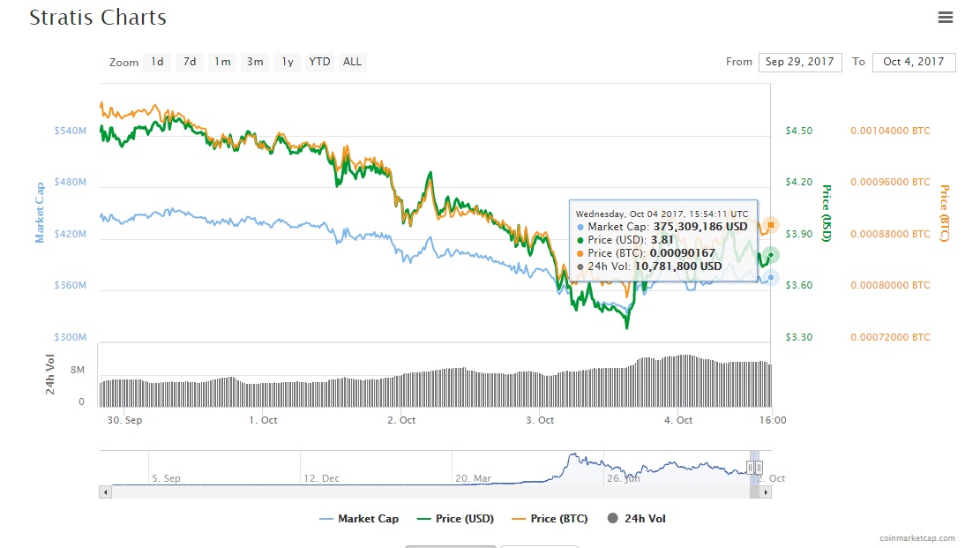Viewport: 980px width, 548px height.
Task: Select YTD zoom range
Action: 319,62
